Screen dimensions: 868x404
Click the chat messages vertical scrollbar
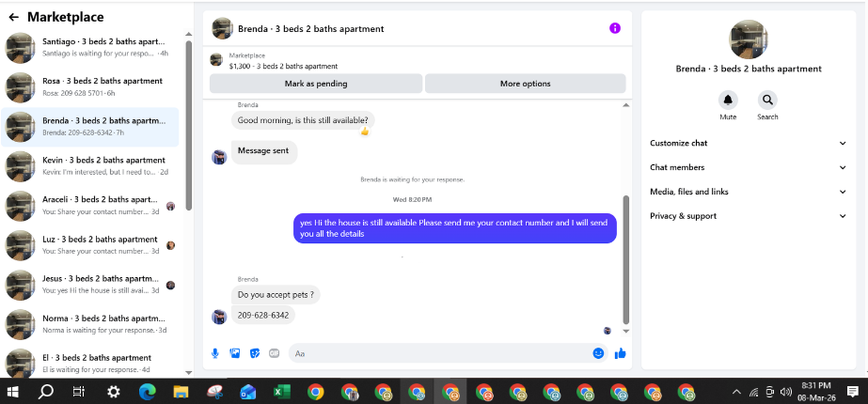tap(626, 259)
